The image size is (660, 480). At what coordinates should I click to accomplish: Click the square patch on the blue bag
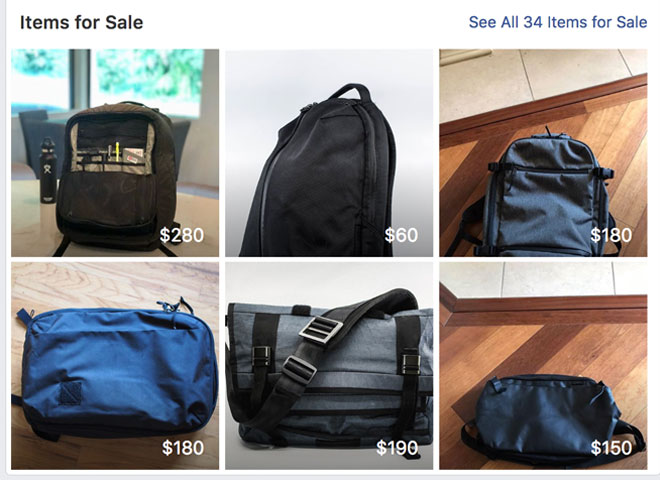pos(70,393)
